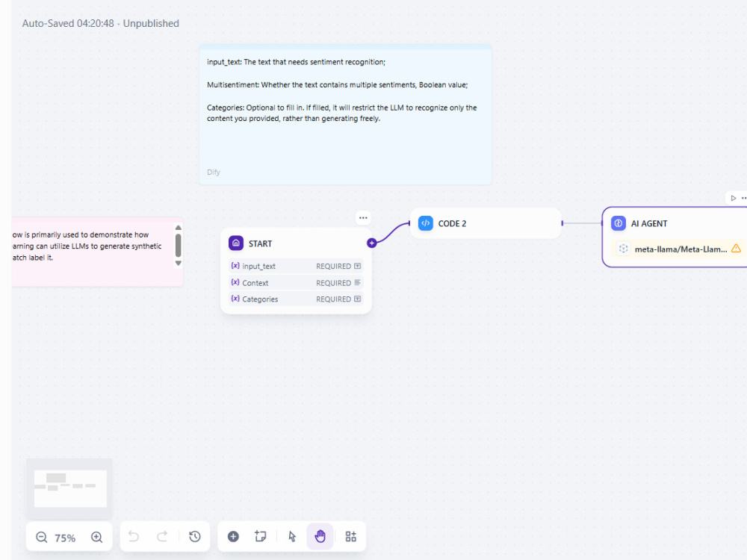Run the AI AGENT node step
This screenshot has height=560, width=747.
(x=734, y=198)
